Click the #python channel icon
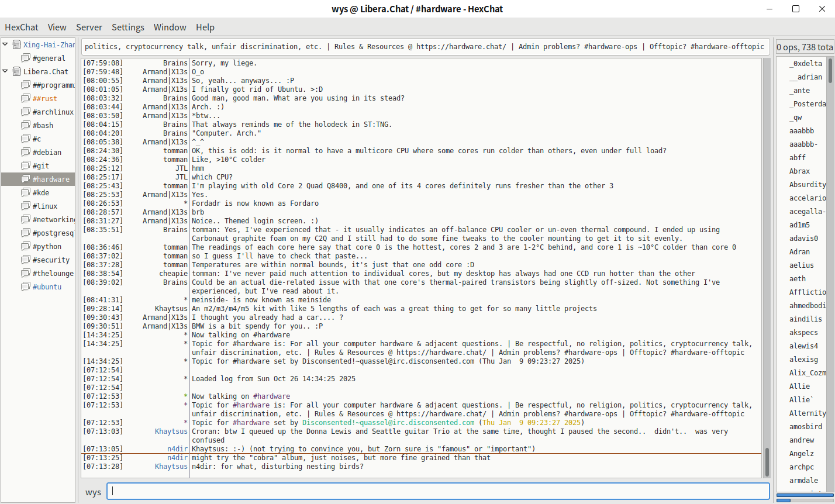This screenshot has width=835, height=504. point(26,247)
